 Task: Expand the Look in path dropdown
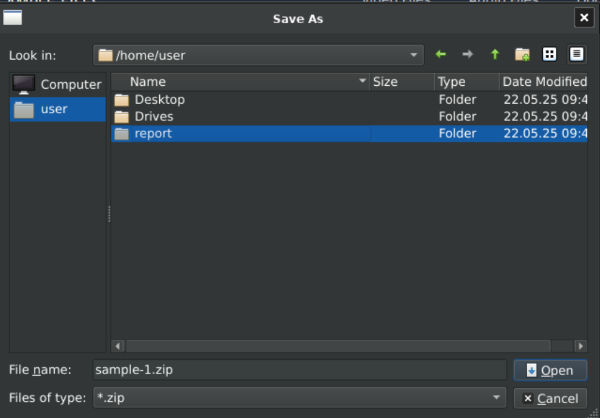414,55
